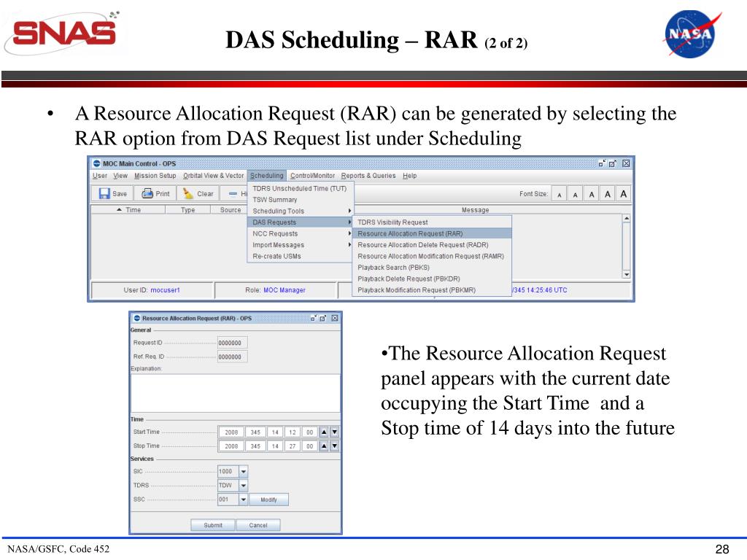Image resolution: width=747 pixels, height=560 pixels.
Task: Select Resource Allocation Modification Request (RAMR)
Action: (432, 256)
